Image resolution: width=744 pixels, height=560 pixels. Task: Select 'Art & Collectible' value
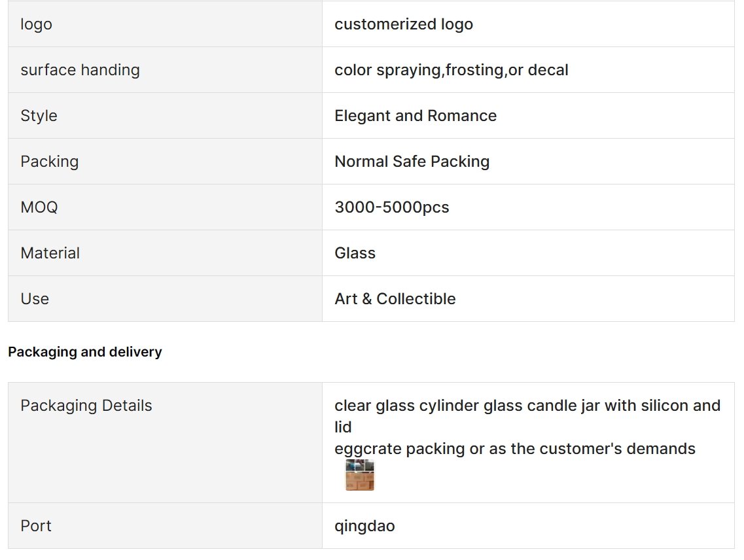pos(395,299)
